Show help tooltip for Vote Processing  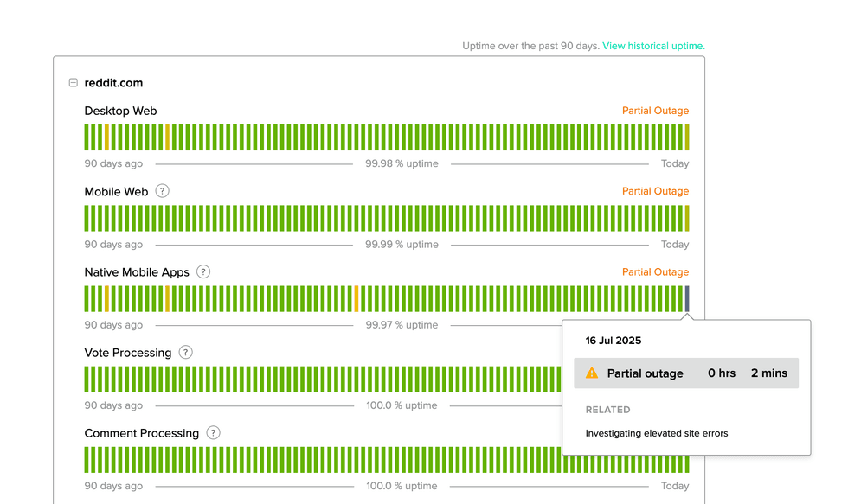coord(185,352)
